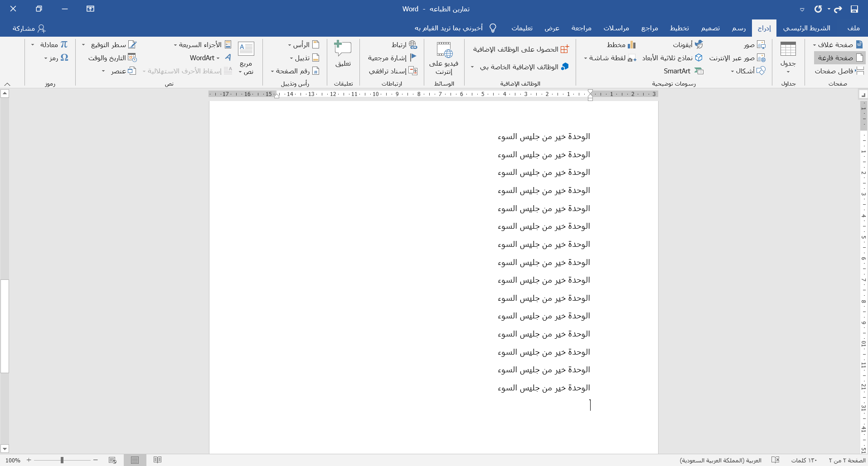Screen dimensions: 868x466
Task: Expand the Header (الرأس) dropdown
Action: tap(303, 45)
